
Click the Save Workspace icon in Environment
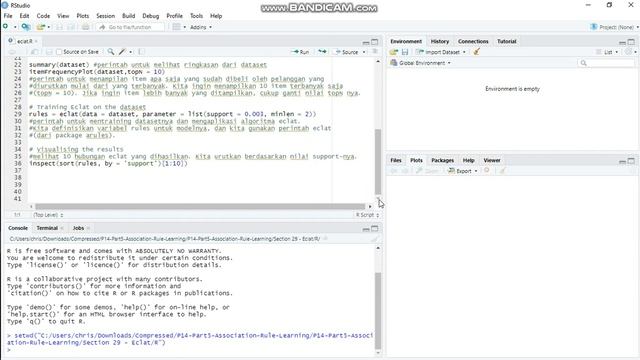[405, 52]
